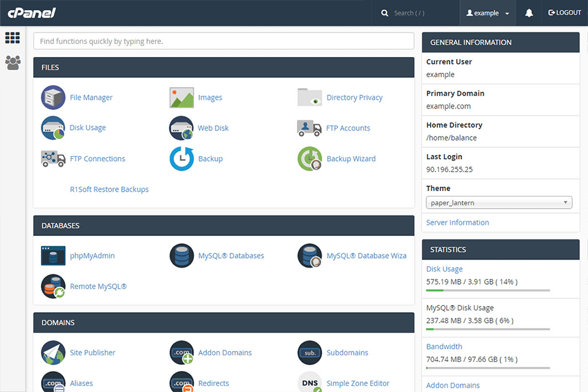Screen dimensions: 588x392
Task: Expand the example user dropdown menu
Action: click(488, 13)
